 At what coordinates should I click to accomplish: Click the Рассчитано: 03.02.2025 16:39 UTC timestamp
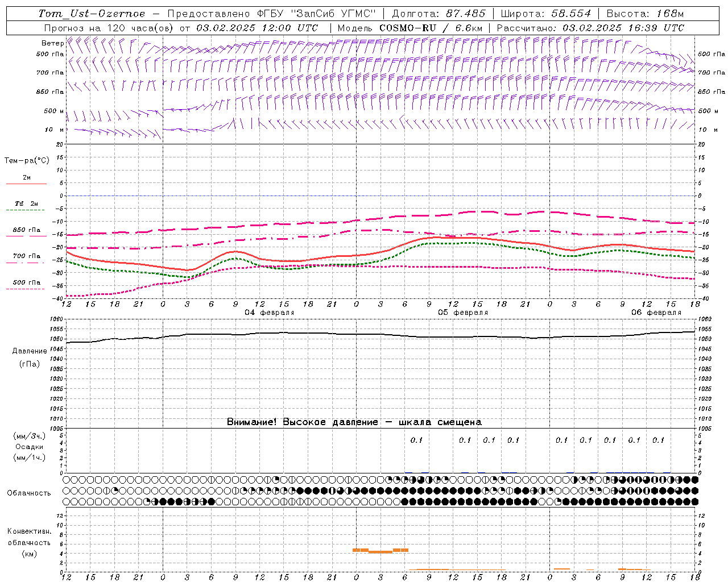[x=590, y=28]
